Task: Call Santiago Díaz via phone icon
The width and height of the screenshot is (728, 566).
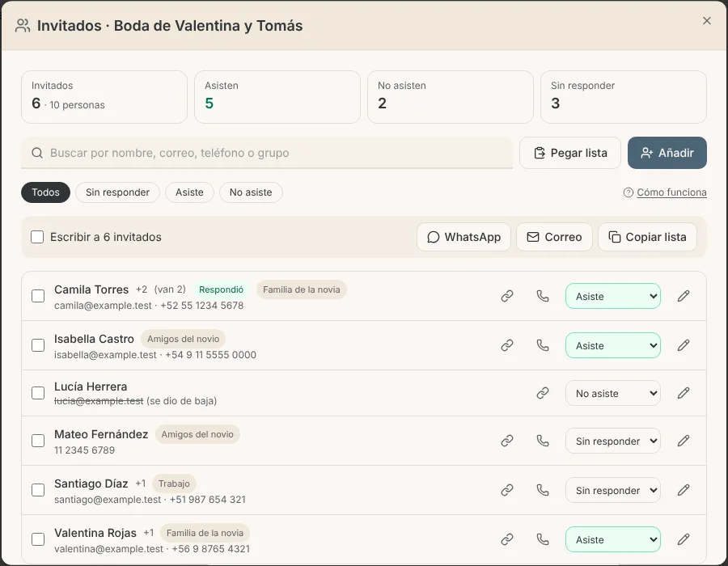Action: click(x=543, y=490)
